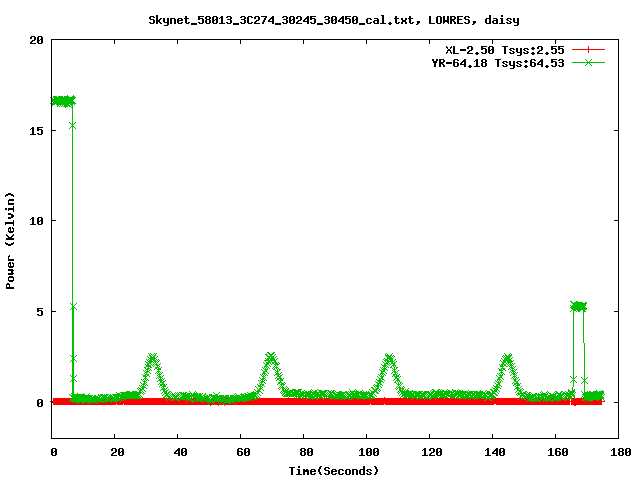The height and width of the screenshot is (480, 640).
Task: Click the x-axis tick label 40
Action: (x=180, y=452)
